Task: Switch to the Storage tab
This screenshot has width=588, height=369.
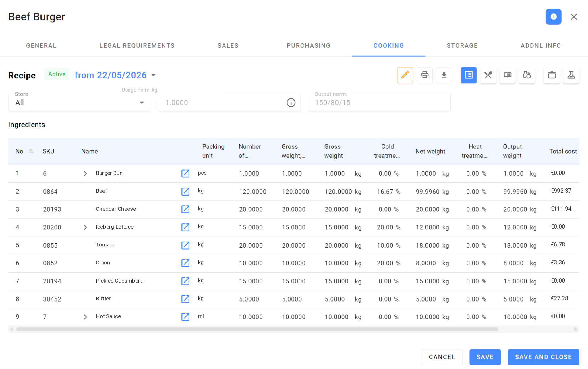Action: point(462,46)
